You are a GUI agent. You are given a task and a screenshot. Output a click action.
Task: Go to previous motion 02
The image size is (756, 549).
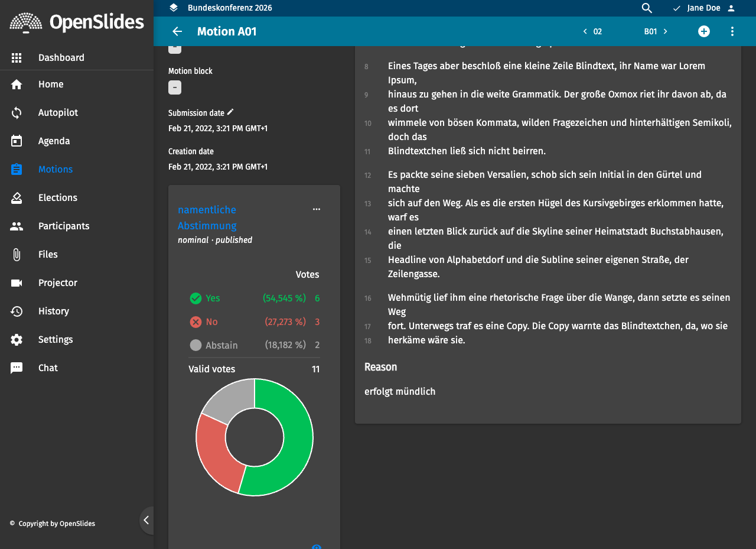click(x=592, y=31)
